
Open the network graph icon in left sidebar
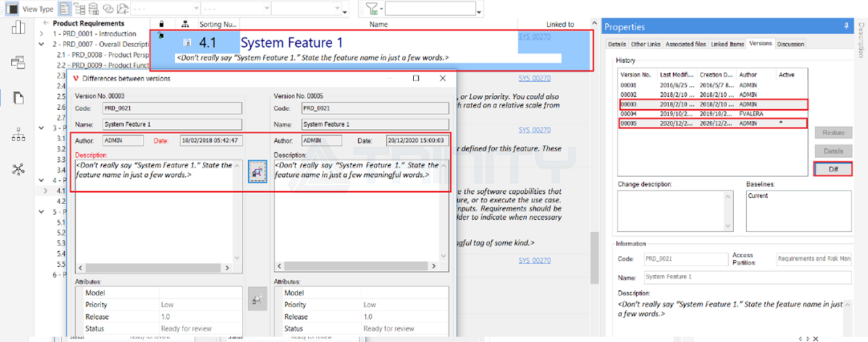(18, 170)
